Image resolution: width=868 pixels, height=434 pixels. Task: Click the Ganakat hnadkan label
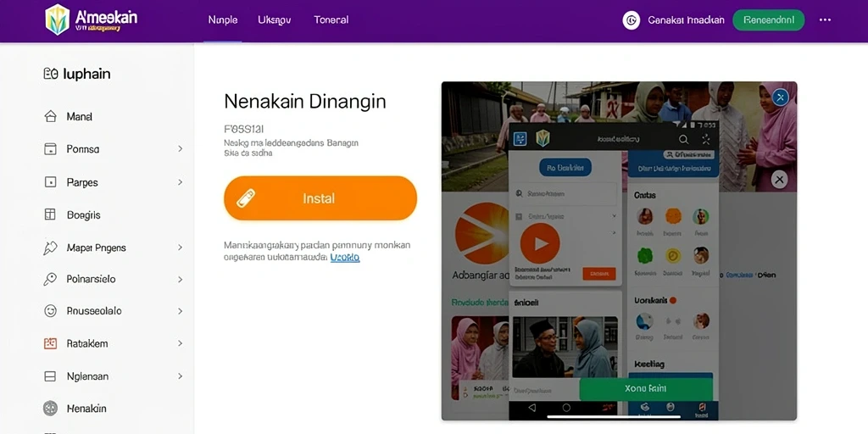point(686,20)
